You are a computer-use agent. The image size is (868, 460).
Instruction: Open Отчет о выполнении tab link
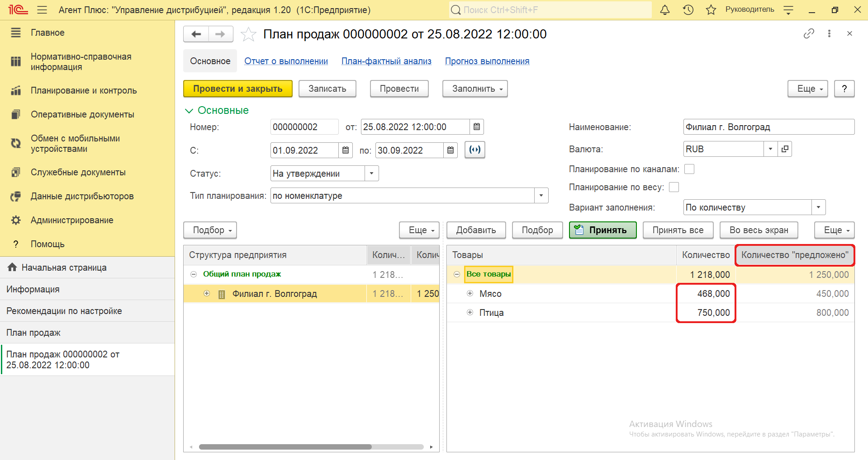click(286, 61)
